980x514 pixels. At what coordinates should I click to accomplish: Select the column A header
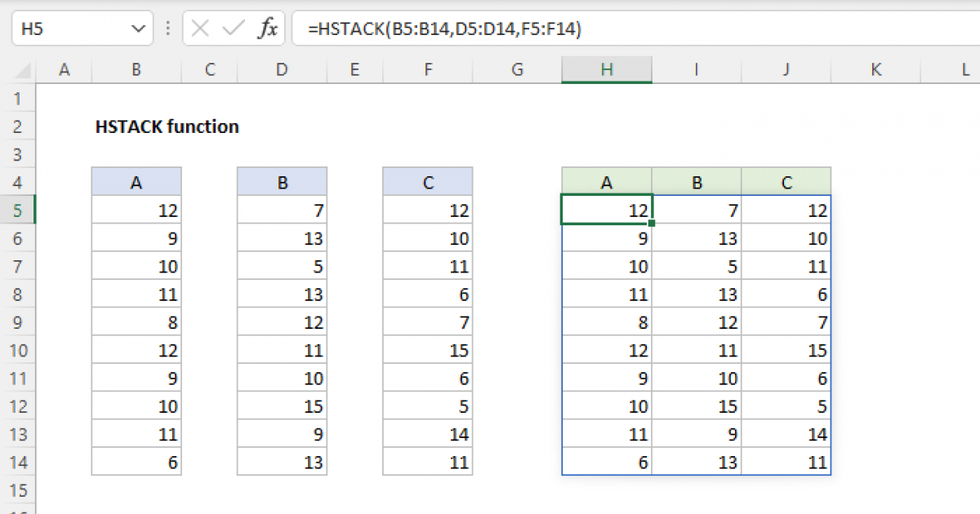[x=64, y=70]
